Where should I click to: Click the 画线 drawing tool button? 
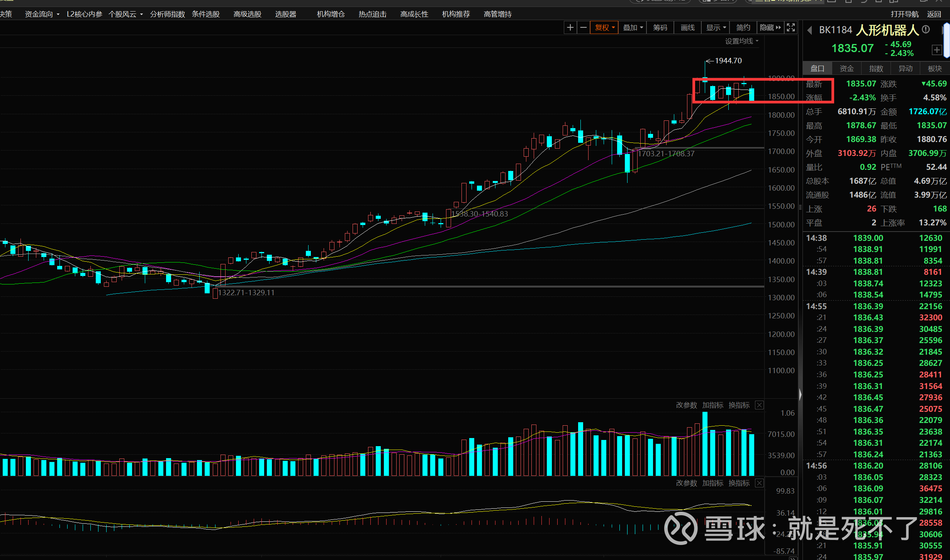pos(687,28)
